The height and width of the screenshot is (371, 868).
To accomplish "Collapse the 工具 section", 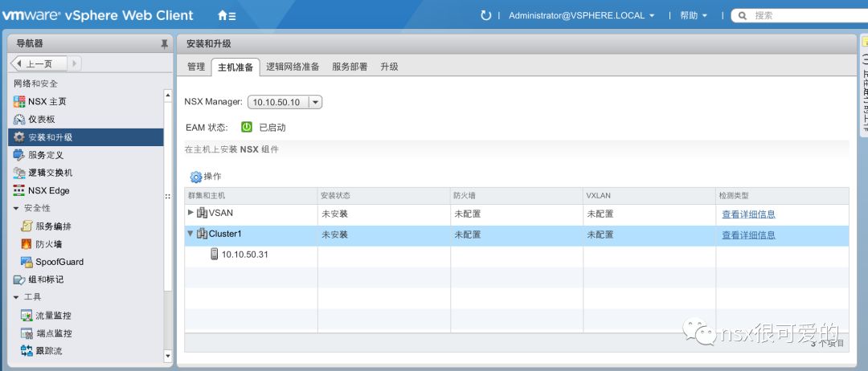I will click(16, 297).
